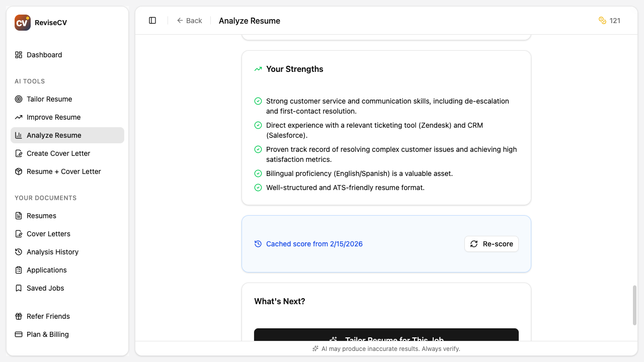Open Improve Resume from the sidebar

[x=53, y=117]
